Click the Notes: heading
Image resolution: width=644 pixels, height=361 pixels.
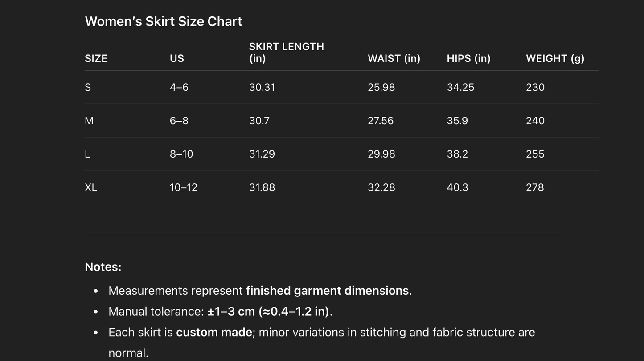coord(103,267)
